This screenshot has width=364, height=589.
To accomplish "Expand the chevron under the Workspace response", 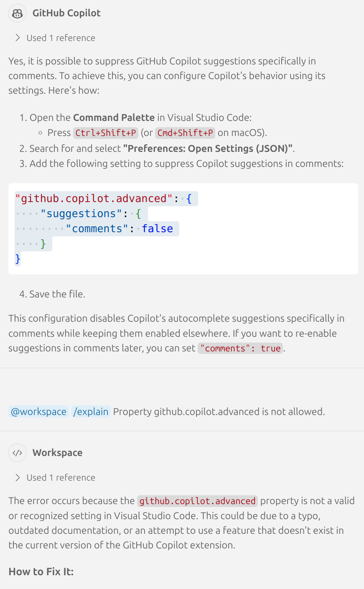I will (18, 477).
